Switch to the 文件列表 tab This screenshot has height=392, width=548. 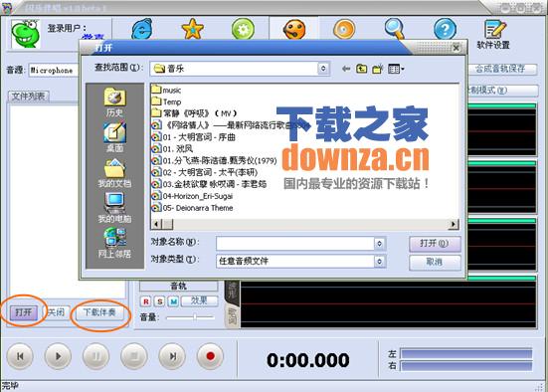click(28, 97)
